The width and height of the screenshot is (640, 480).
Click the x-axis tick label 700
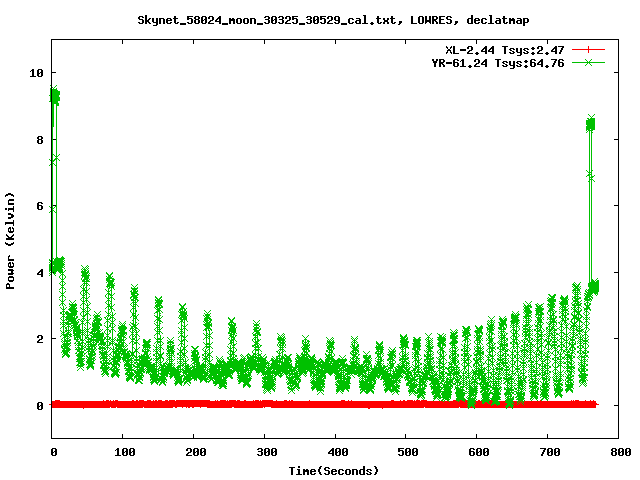[550, 452]
